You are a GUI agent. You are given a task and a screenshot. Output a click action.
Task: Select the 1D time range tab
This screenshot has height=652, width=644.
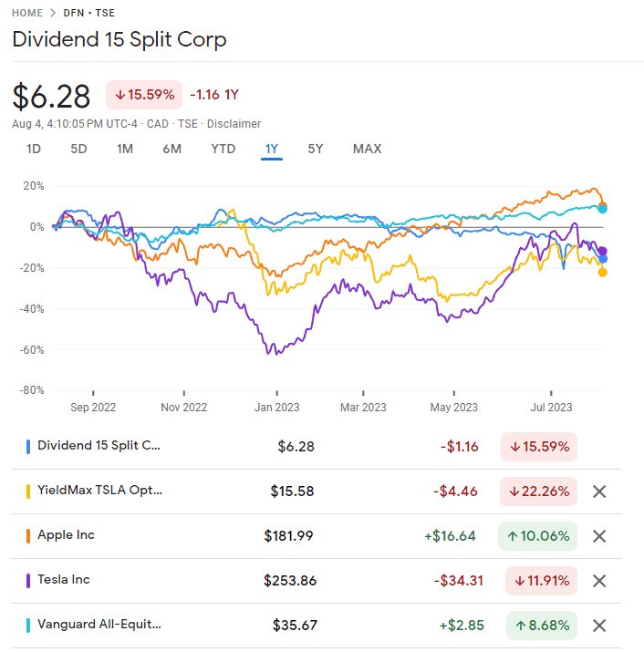click(34, 149)
